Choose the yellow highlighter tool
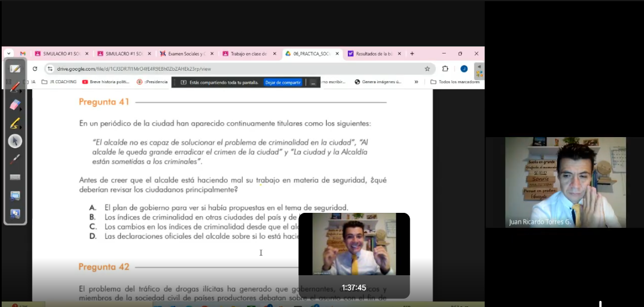 pyautogui.click(x=15, y=123)
